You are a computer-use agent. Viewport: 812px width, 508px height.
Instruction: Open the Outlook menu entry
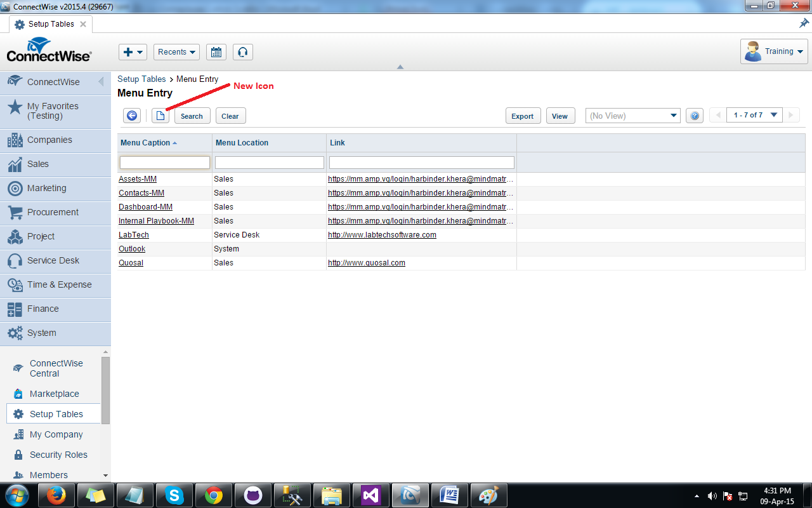pyautogui.click(x=132, y=249)
